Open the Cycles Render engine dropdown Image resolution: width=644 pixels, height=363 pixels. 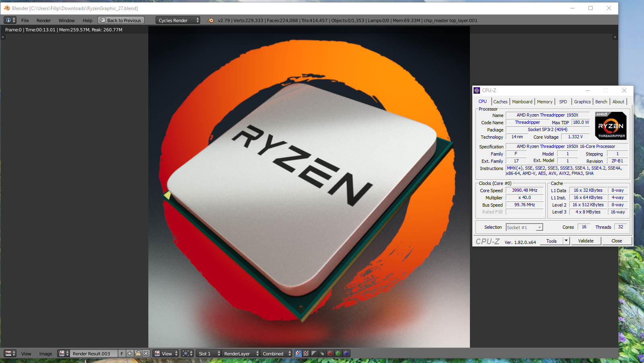178,20
